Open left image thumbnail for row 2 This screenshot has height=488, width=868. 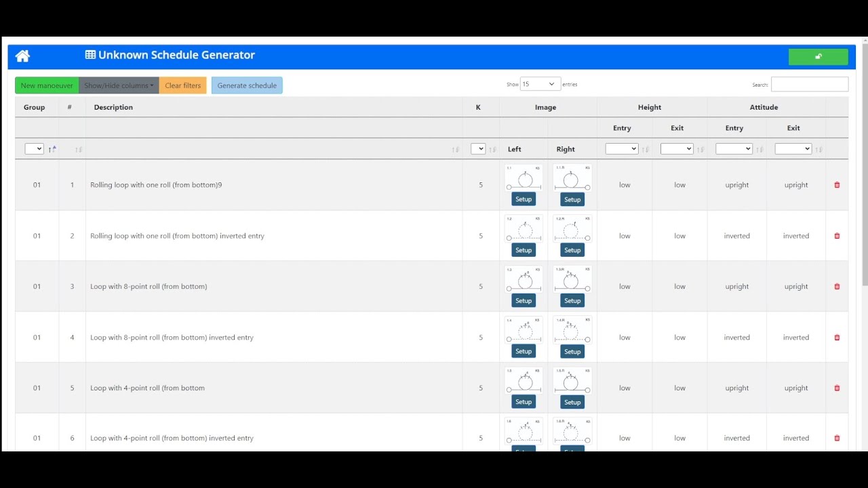click(x=524, y=228)
